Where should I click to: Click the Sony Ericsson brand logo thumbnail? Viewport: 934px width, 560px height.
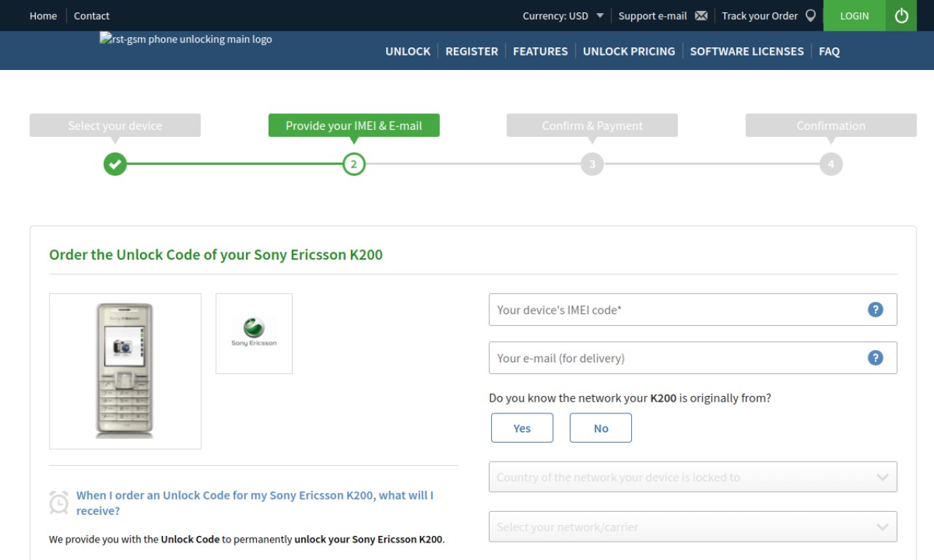pyautogui.click(x=254, y=333)
